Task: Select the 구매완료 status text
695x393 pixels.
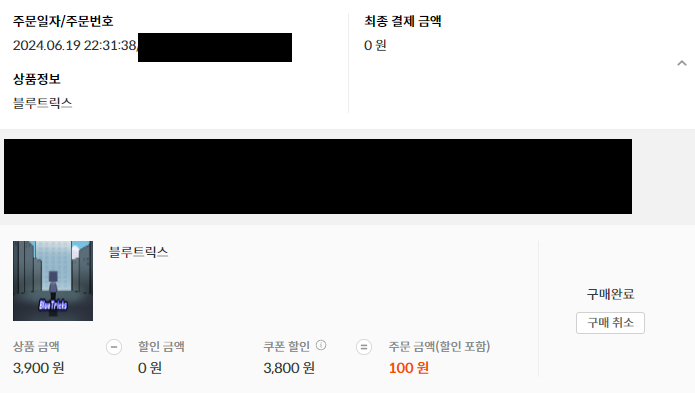Action: 610,294
